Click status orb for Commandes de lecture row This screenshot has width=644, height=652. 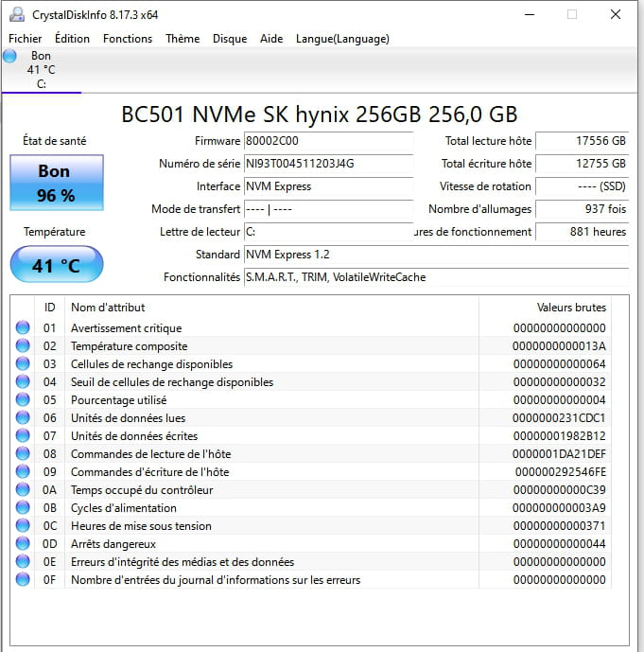tap(23, 453)
